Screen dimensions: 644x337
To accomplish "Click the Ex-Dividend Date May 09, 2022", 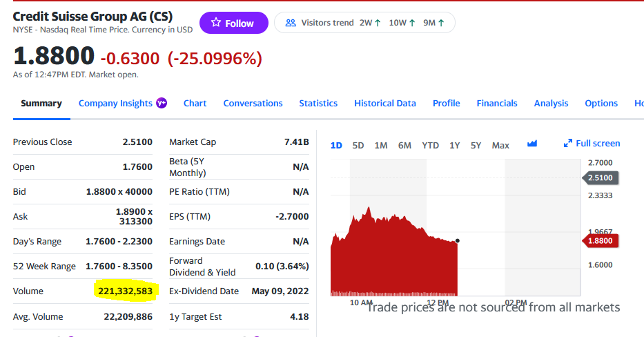I will (280, 291).
